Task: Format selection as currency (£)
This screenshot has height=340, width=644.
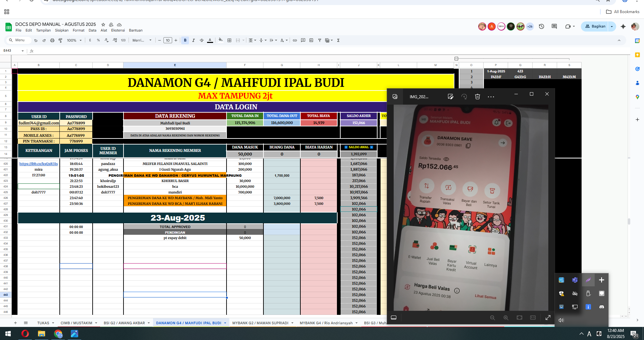Action: coord(90,40)
